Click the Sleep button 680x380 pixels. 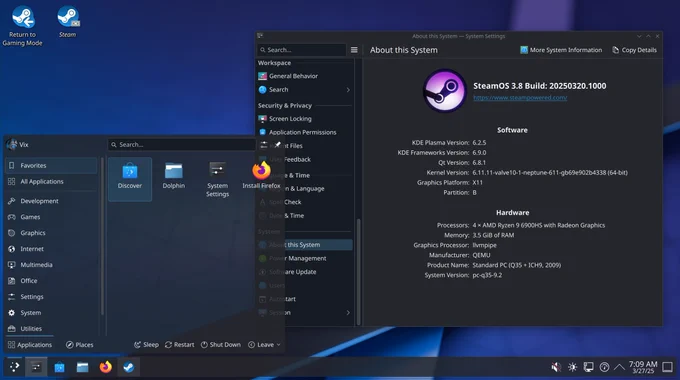pyautogui.click(x=146, y=345)
